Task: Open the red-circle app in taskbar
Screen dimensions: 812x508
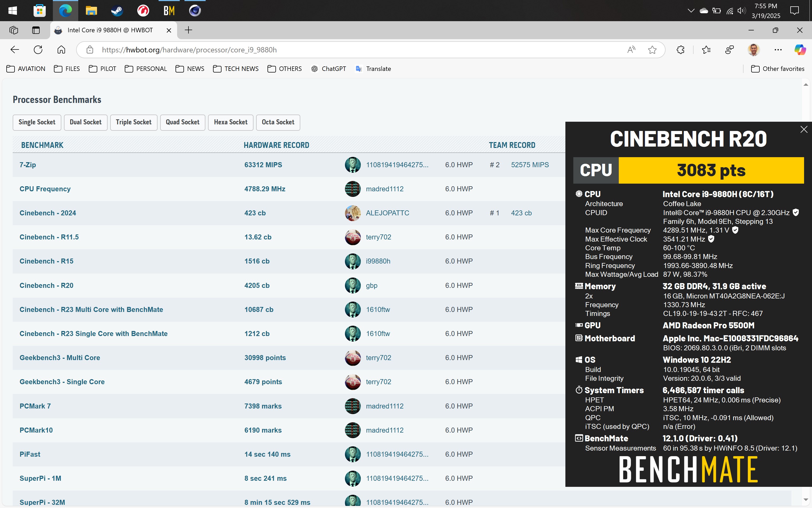Action: click(143, 10)
